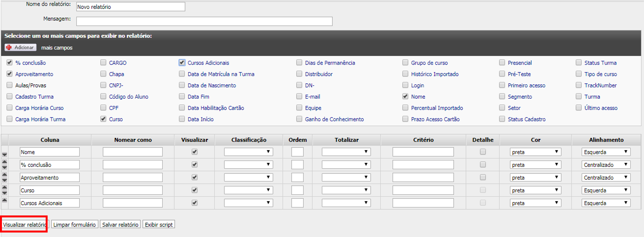Viewport: 644px width, 237px height.
Task: Tick the Detalhe checkbox for Nome row
Action: coord(483,152)
